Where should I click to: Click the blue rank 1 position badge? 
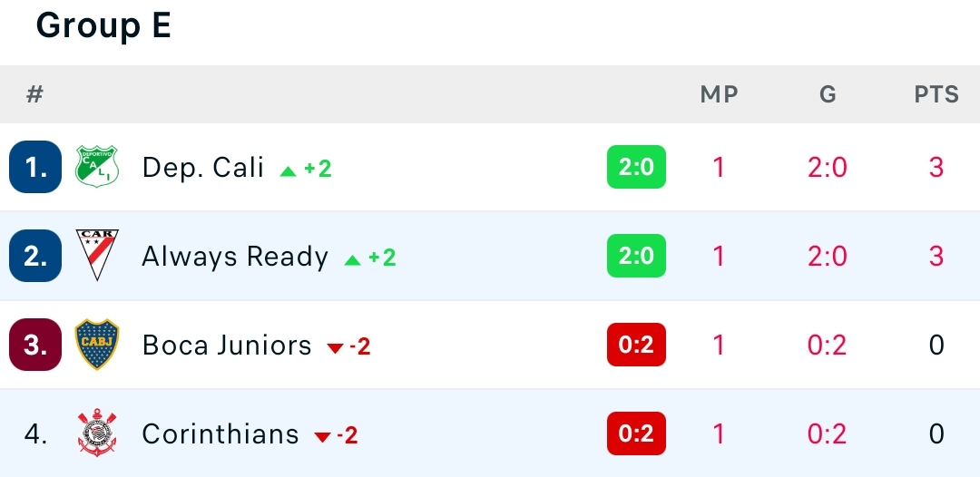click(x=35, y=167)
